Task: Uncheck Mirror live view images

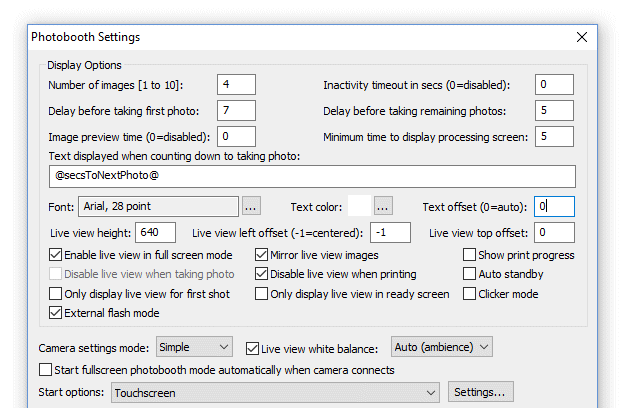Action: [x=262, y=255]
